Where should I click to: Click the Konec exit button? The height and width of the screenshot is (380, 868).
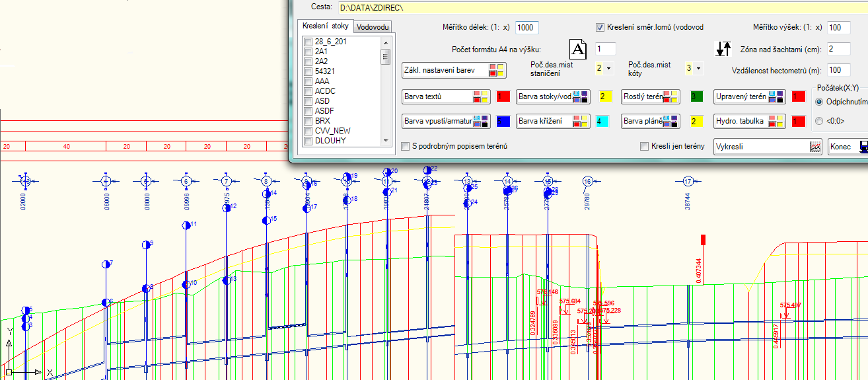point(848,146)
